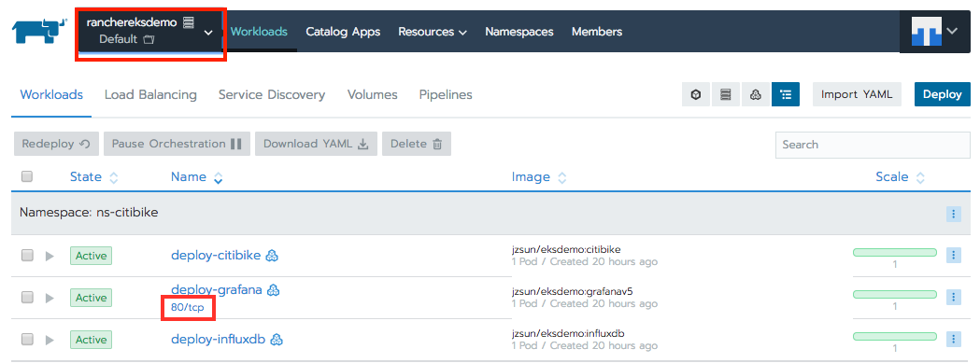980x363 pixels.
Task: Check the deploy-grafana row checkbox
Action: point(27,298)
